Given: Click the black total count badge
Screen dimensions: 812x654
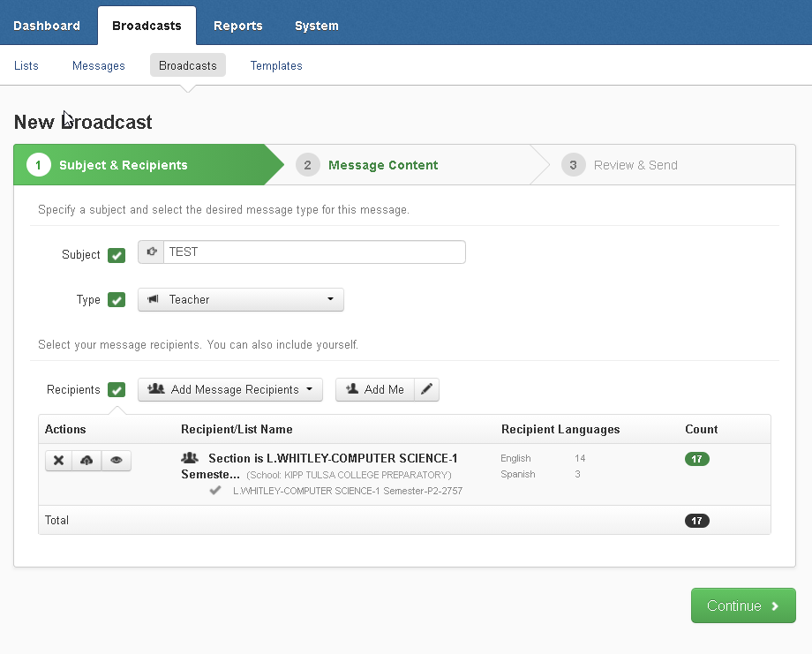Looking at the screenshot, I should pyautogui.click(x=696, y=521).
